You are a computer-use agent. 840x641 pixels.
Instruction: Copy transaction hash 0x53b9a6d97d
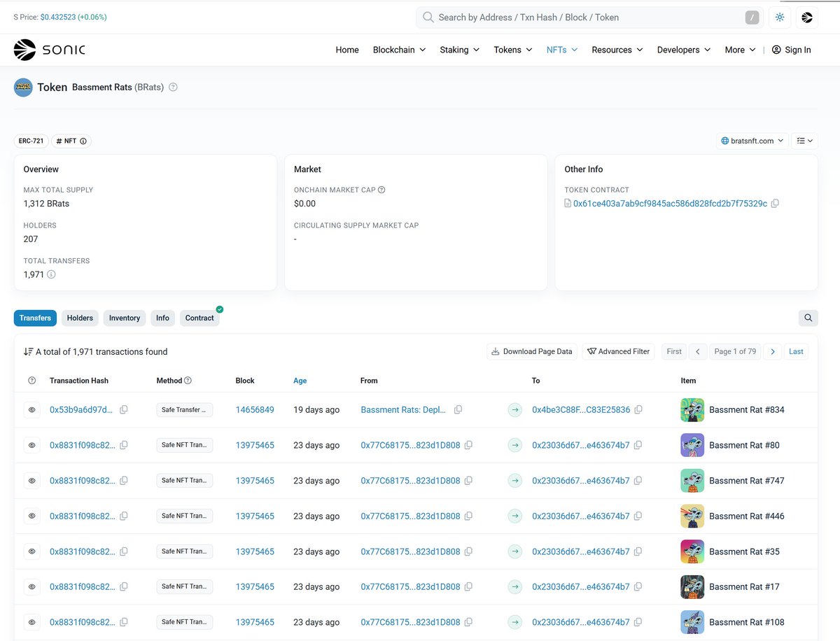[x=123, y=410]
